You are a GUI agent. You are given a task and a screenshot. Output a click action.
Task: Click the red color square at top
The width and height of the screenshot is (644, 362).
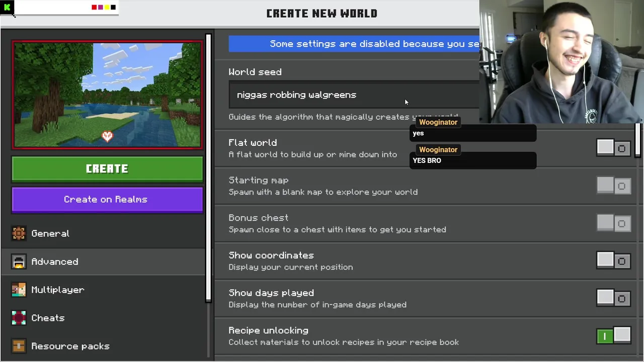click(94, 7)
